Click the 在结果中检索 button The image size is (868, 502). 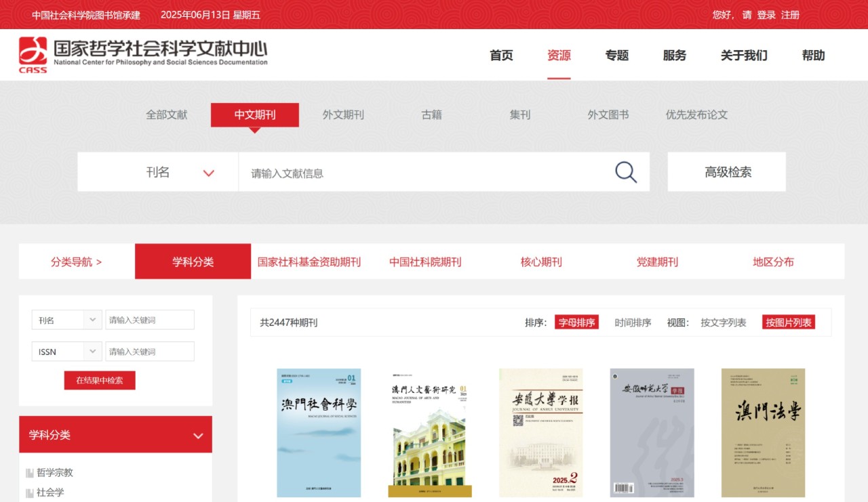tap(100, 380)
